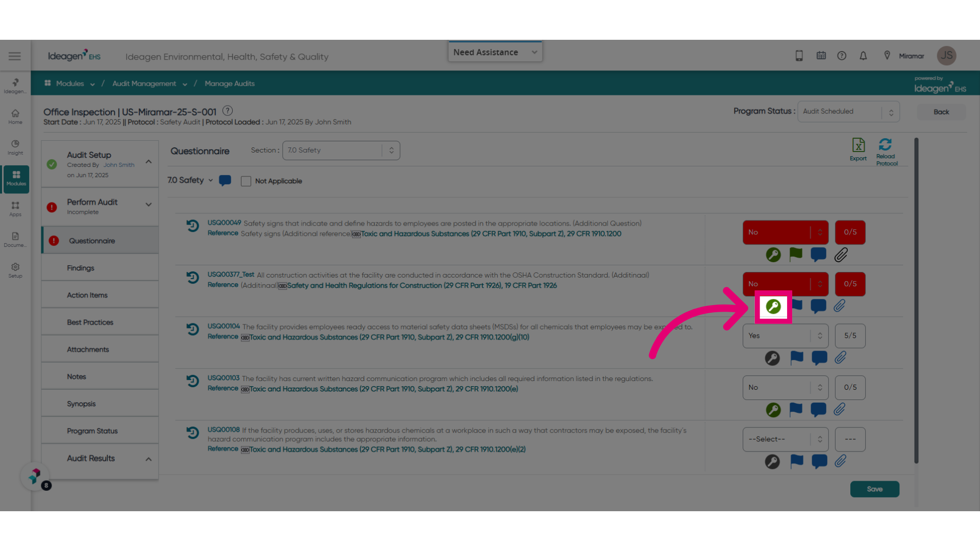Screen dimensions: 980x551
Task: Click the Back button
Action: tap(942, 112)
